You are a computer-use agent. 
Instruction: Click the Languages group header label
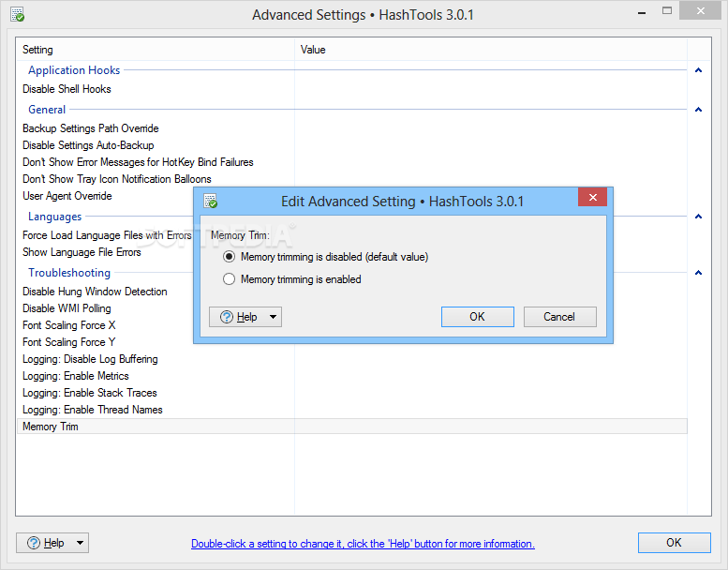[x=54, y=217]
